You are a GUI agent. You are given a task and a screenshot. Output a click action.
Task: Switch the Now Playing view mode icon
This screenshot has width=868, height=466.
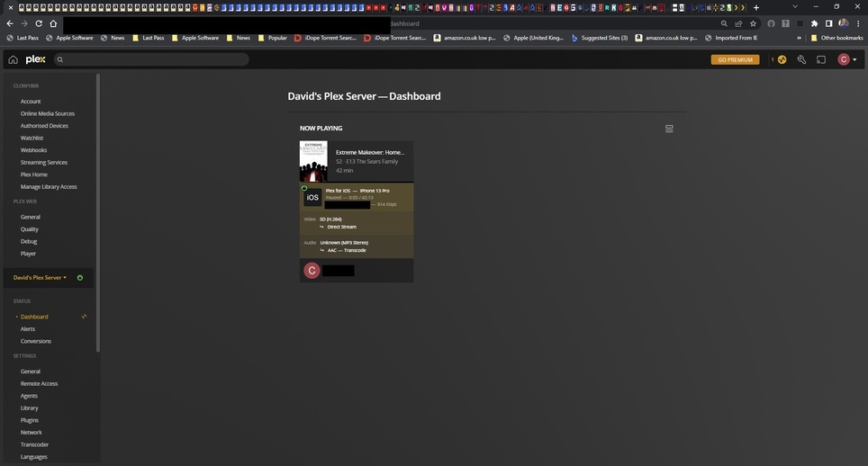pos(669,129)
